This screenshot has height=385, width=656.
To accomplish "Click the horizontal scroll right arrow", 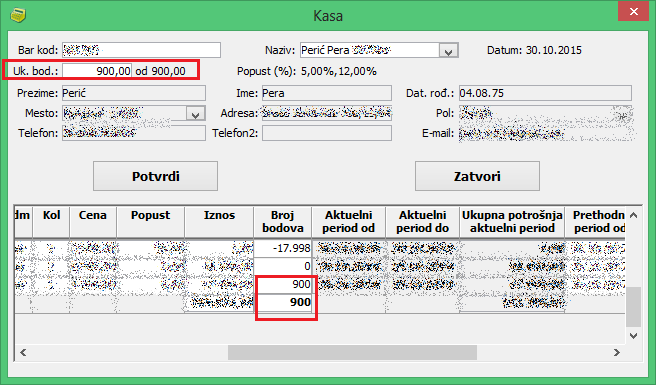I will click(617, 352).
